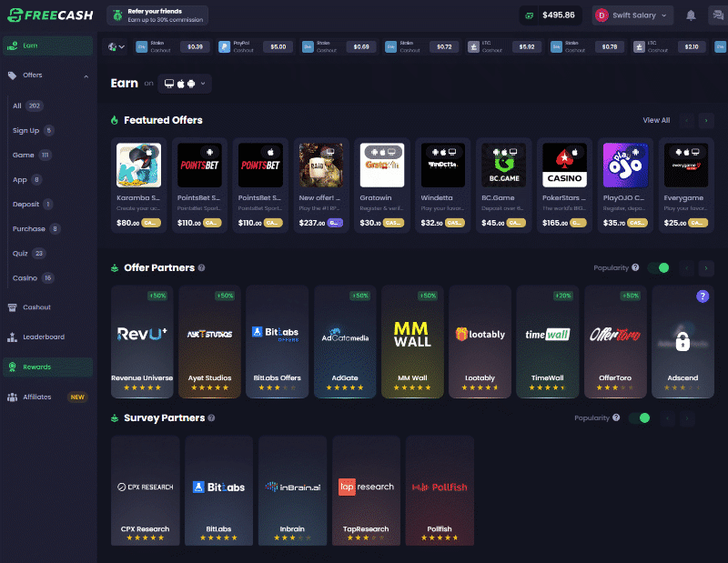Select Earn in the sidebar
The height and width of the screenshot is (563, 728).
(48, 45)
